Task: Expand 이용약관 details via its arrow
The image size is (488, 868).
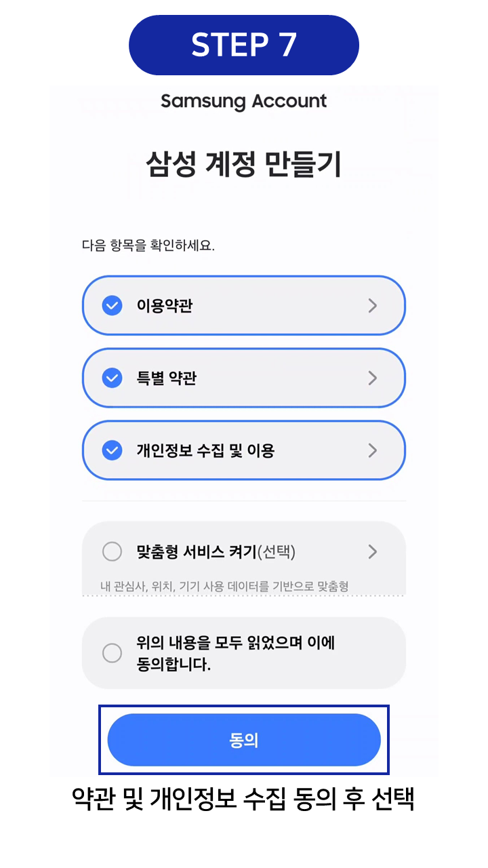Action: click(372, 306)
